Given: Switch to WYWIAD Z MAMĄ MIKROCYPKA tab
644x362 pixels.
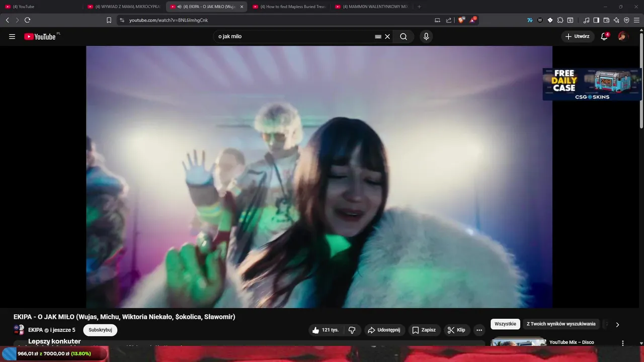Looking at the screenshot, I should click(123, 7).
